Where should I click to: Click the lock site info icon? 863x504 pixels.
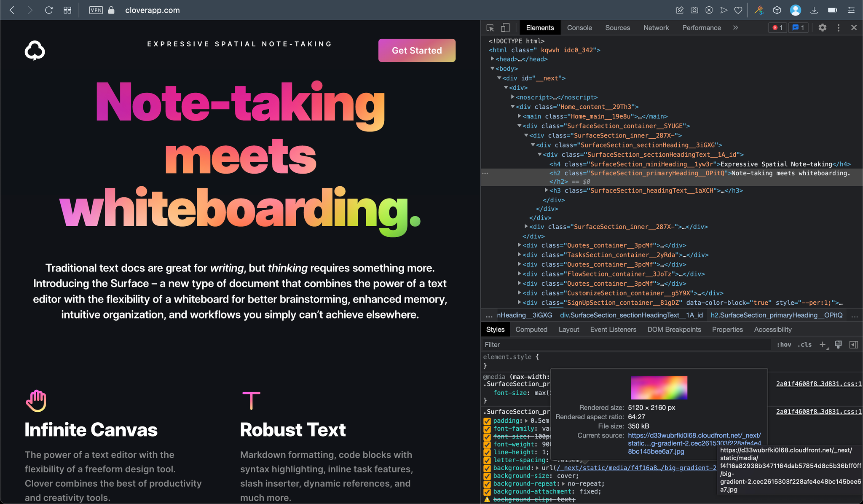[111, 10]
